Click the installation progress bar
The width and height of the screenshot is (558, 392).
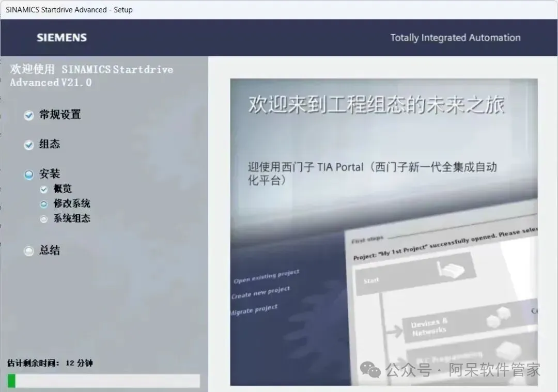pos(103,381)
